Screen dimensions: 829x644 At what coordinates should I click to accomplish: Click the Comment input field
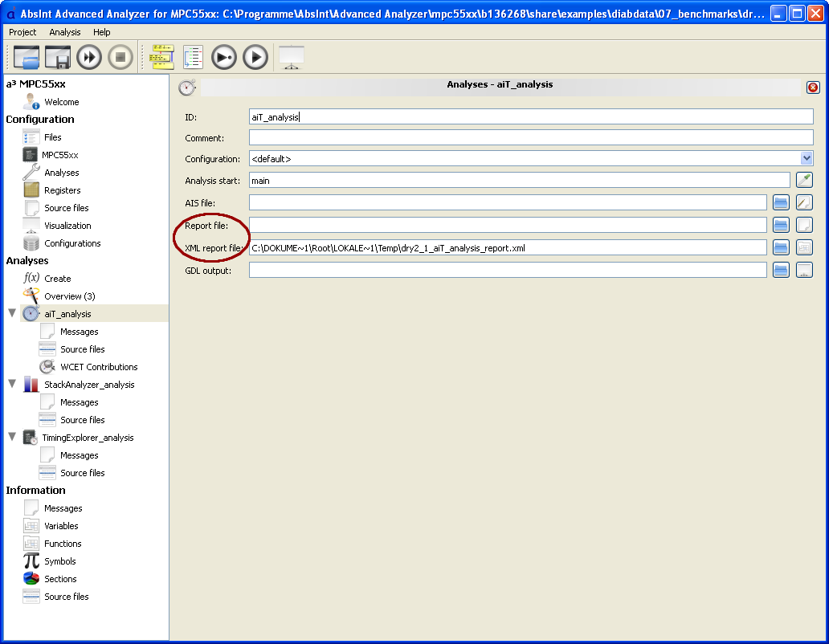point(531,138)
